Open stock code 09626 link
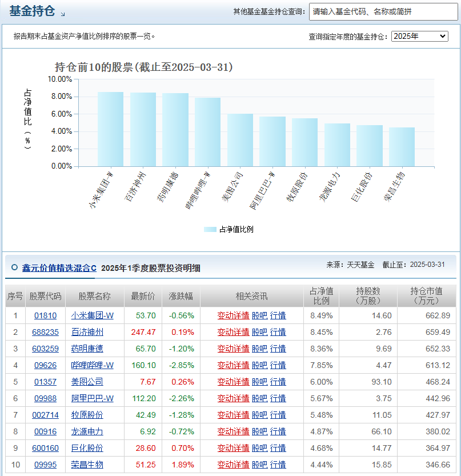The image size is (461, 476). tap(46, 365)
